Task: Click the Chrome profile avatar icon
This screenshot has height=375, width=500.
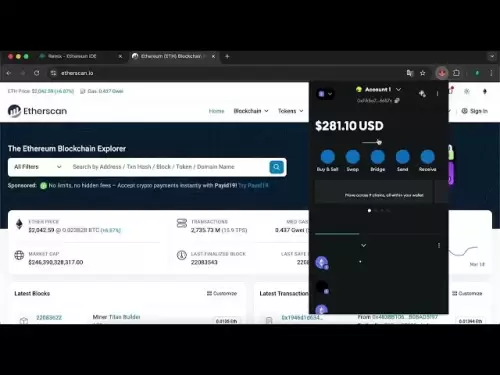Action: tap(477, 73)
